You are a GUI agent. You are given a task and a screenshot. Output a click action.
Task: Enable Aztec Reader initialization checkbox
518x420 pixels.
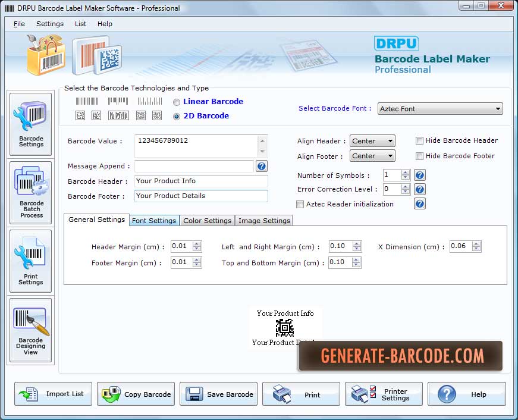click(300, 204)
